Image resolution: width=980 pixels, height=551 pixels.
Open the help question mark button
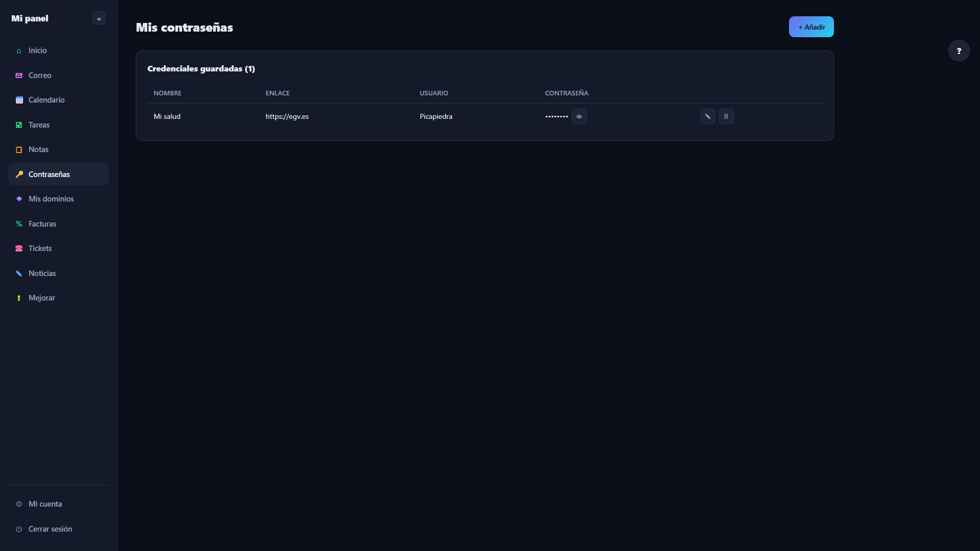tap(959, 51)
